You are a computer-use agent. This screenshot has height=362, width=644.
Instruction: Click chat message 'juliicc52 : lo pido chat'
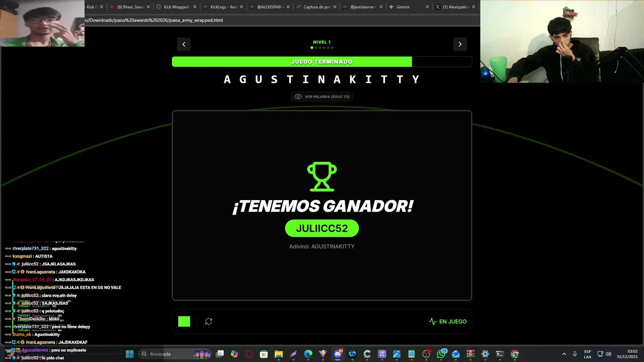43,358
